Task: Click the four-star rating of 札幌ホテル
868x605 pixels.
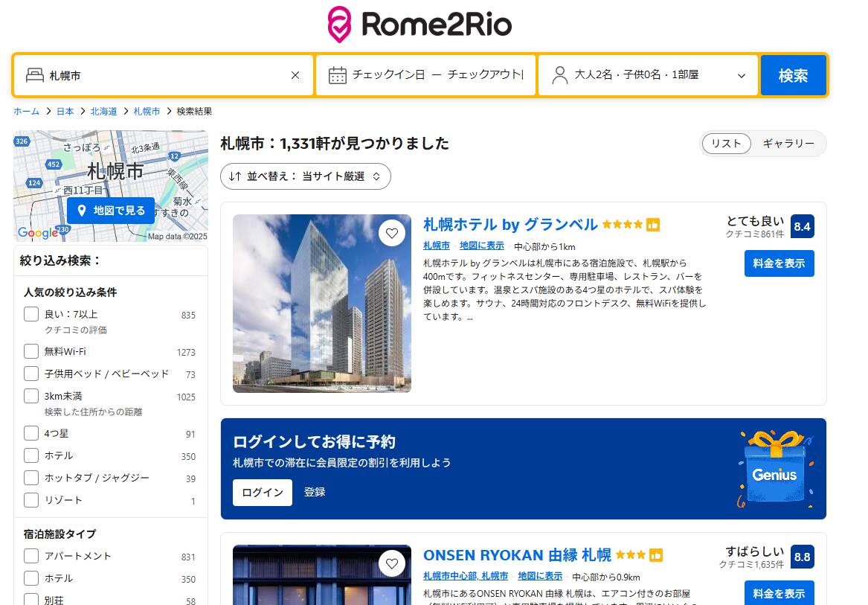Action: point(623,225)
